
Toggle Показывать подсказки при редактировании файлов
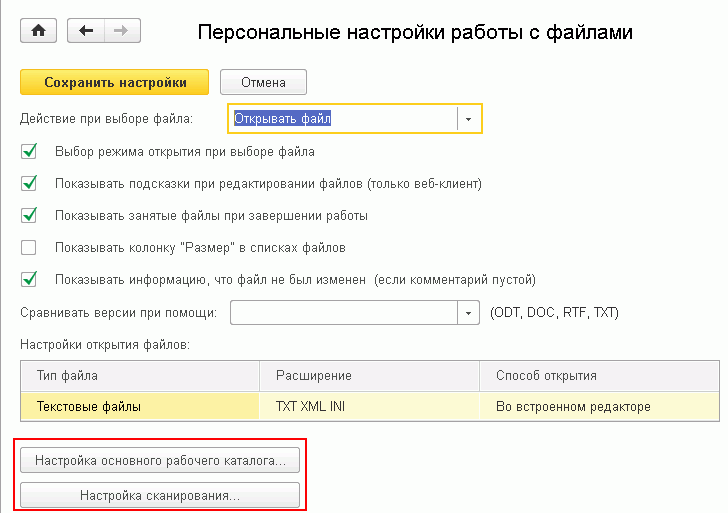pos(29,184)
